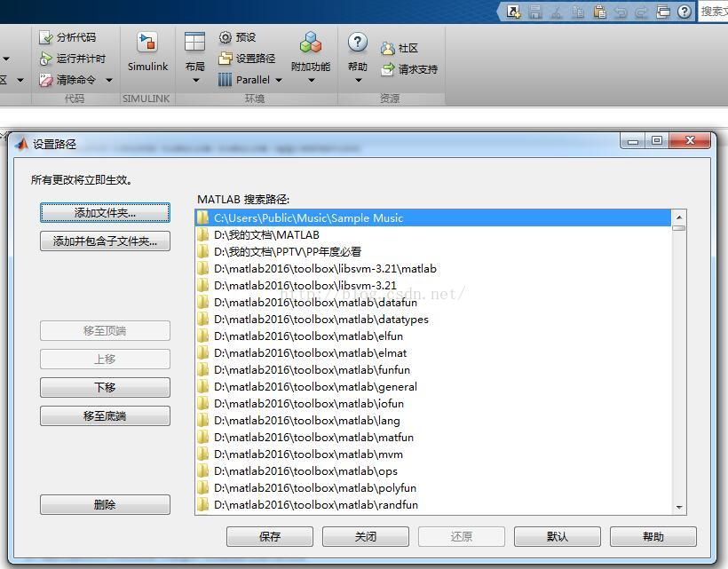The image size is (728, 569).
Task: Select the toolbox\matlab\ops path
Action: [433, 471]
